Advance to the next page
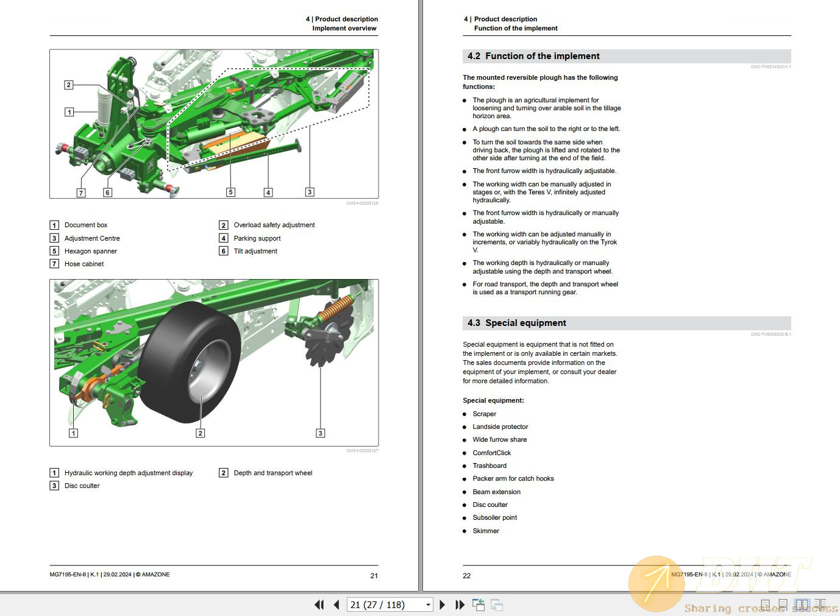 443,605
